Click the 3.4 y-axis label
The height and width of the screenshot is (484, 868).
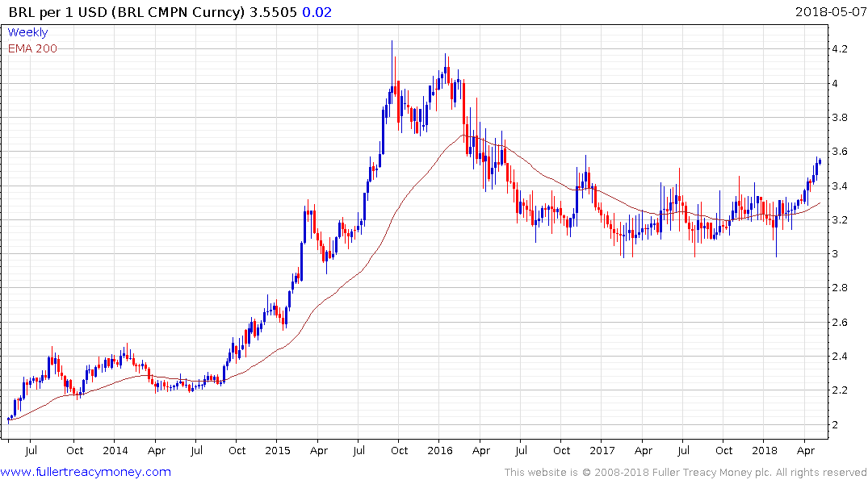tap(840, 186)
